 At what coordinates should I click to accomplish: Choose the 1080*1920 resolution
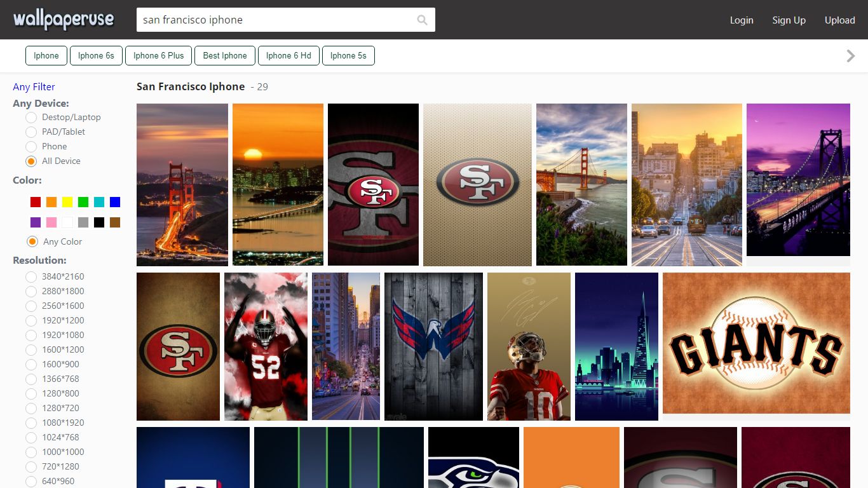[31, 423]
